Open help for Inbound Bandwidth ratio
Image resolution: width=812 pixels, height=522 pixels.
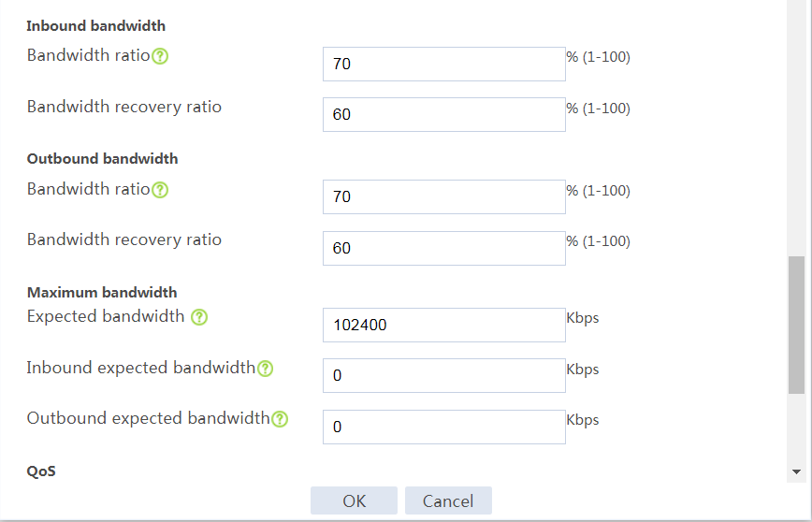point(160,56)
